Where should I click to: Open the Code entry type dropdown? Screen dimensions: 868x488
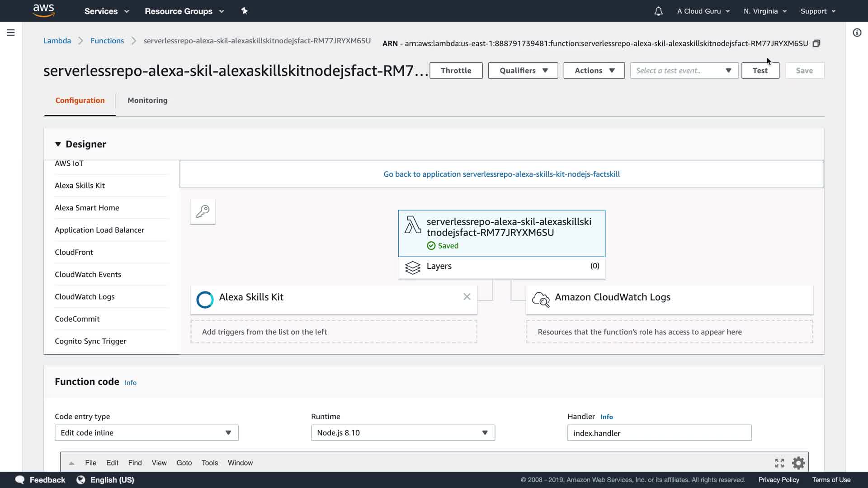pos(146,432)
